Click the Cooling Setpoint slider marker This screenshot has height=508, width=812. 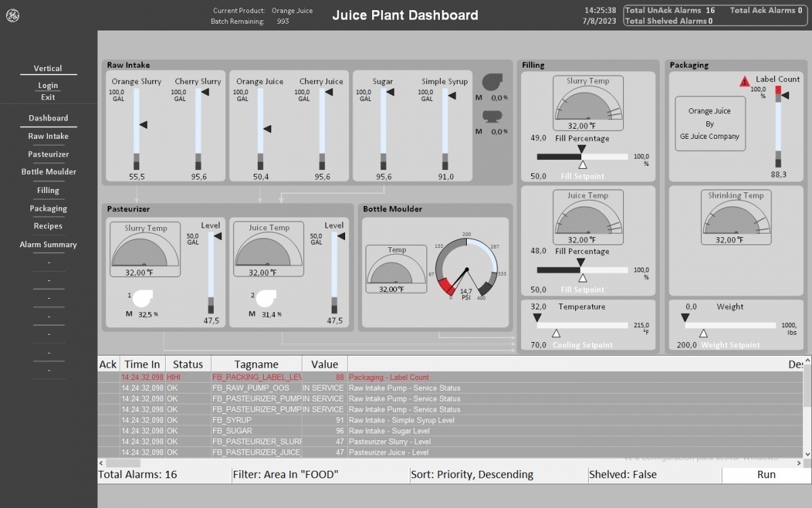tap(556, 333)
